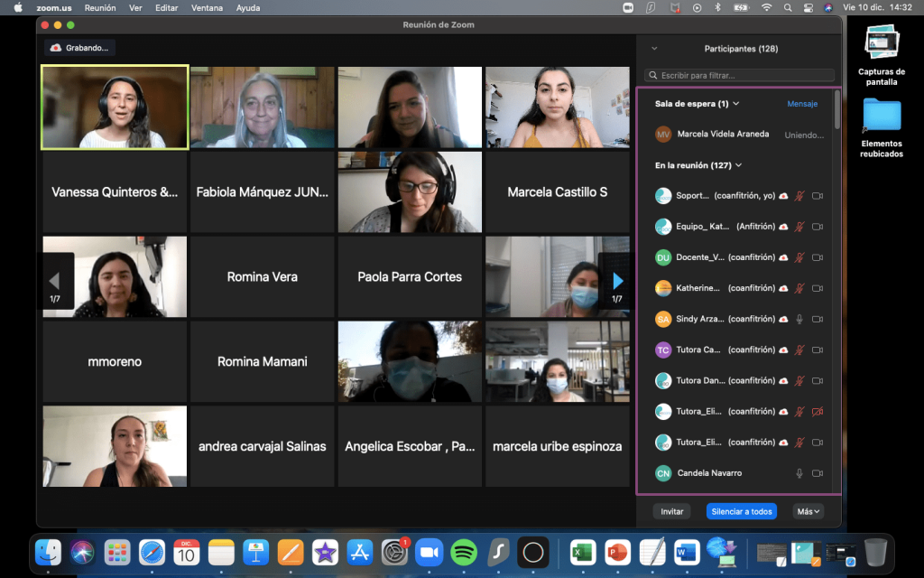The width and height of the screenshot is (924, 578).
Task: Open the Reunión menu
Action: 100,7
